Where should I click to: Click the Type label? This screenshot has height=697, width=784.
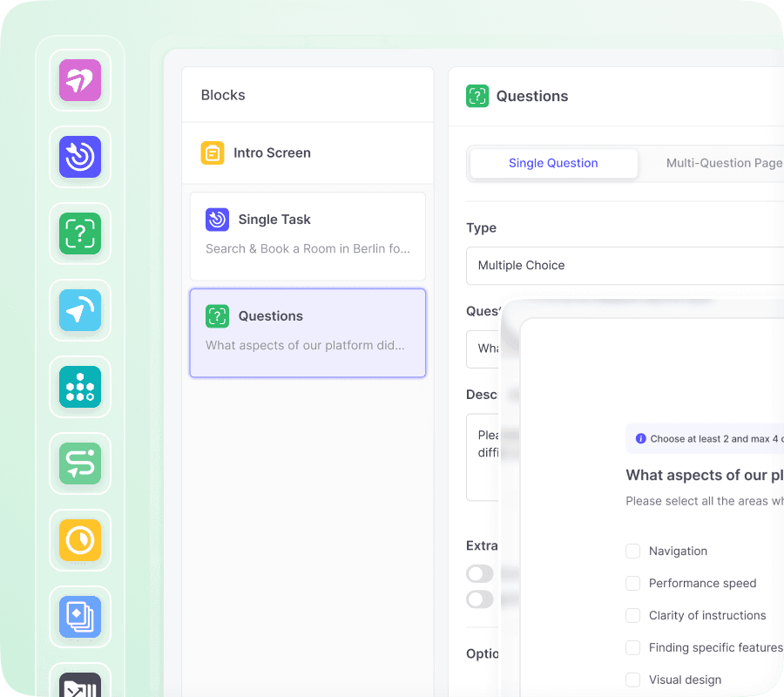click(x=481, y=228)
